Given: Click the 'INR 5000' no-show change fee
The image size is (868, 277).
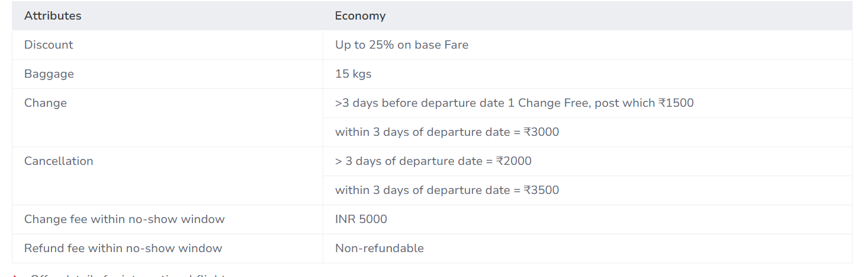Looking at the screenshot, I should click(361, 219).
